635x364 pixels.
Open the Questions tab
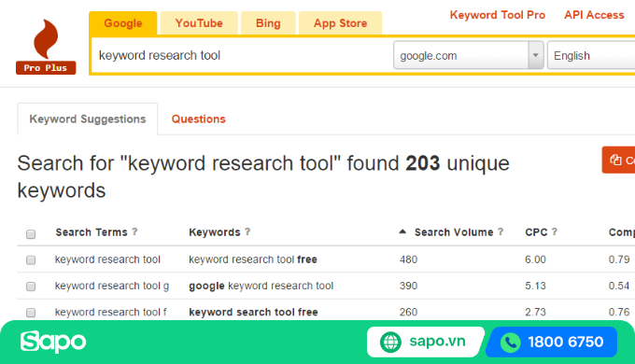pyautogui.click(x=198, y=119)
